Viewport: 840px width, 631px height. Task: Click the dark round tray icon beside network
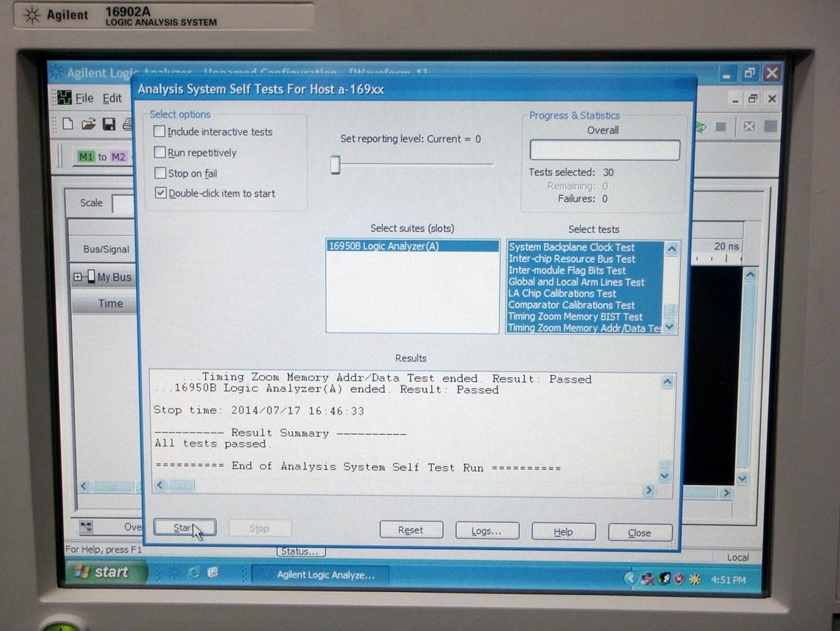point(664,579)
